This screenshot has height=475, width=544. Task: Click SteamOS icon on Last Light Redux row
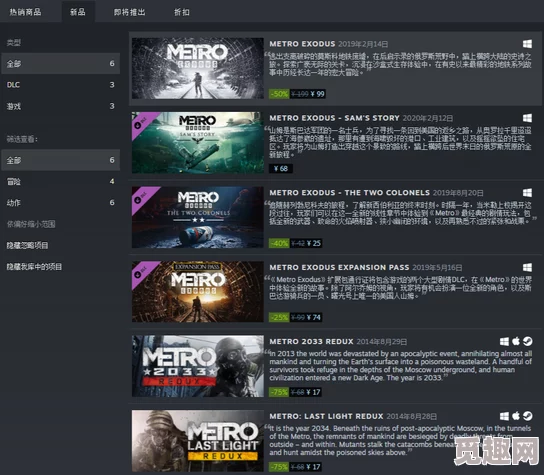(x=528, y=416)
